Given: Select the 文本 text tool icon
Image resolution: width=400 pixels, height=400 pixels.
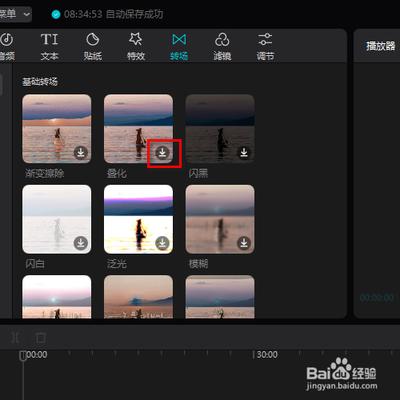Looking at the screenshot, I should click(x=49, y=40).
